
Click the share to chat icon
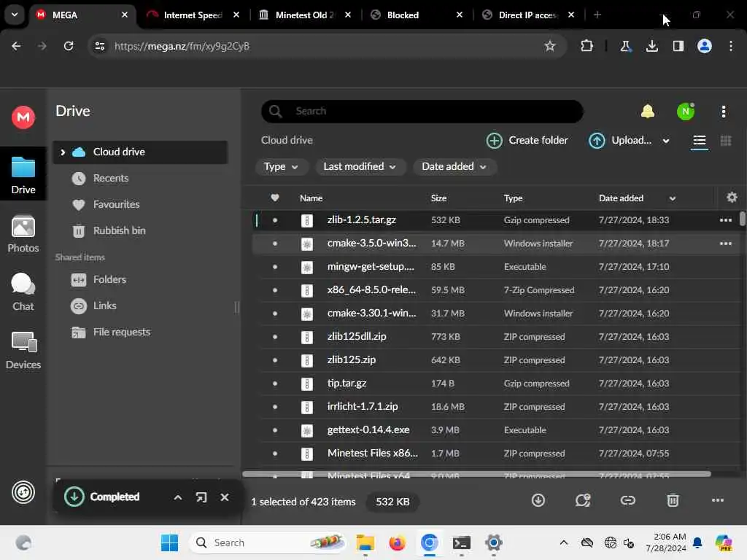[583, 500]
